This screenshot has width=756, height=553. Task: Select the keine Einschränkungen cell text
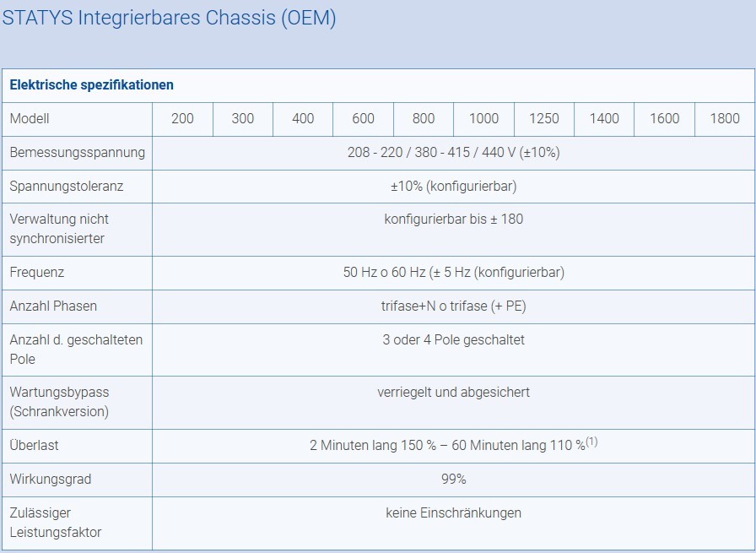pyautogui.click(x=453, y=513)
